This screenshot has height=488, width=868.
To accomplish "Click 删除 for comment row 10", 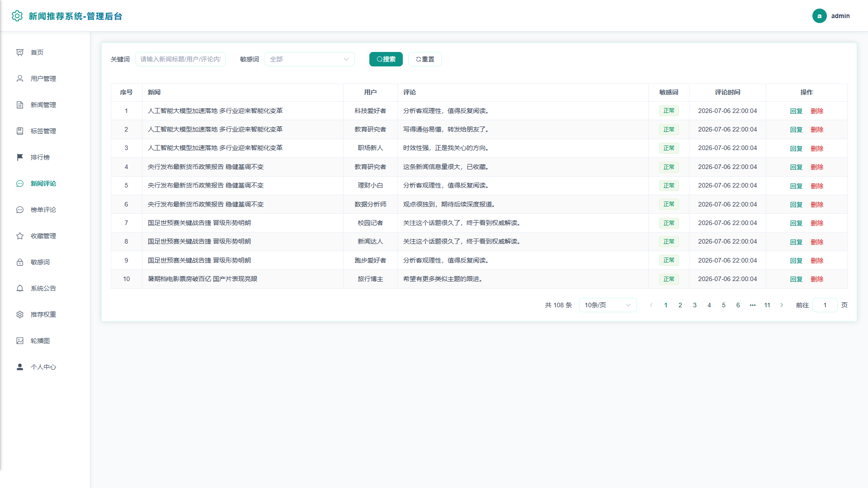I will (817, 279).
